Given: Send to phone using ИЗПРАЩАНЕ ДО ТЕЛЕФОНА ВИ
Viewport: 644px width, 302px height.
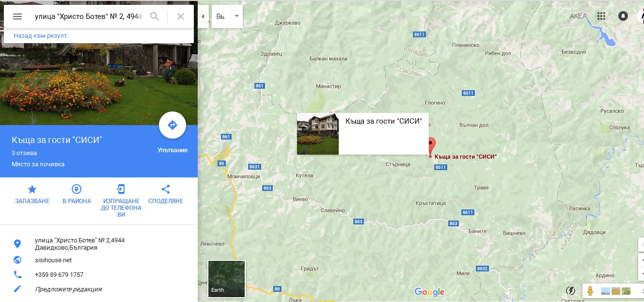Looking at the screenshot, I should pyautogui.click(x=121, y=201).
